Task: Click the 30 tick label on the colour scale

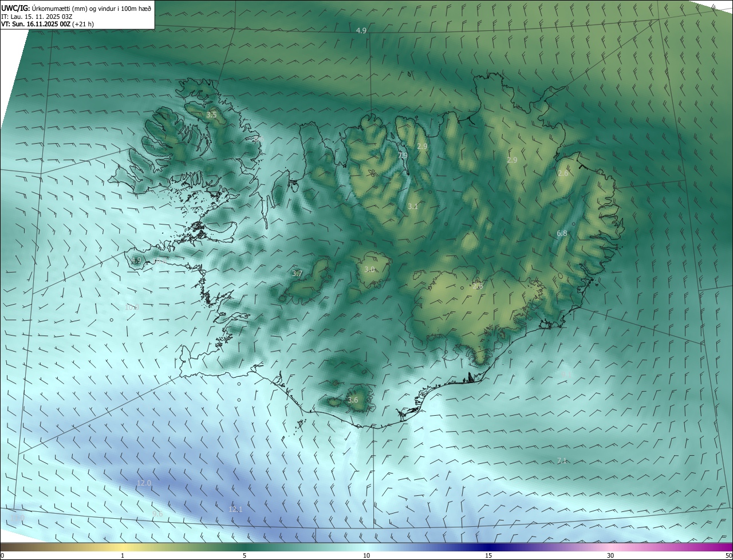Action: pos(610,555)
